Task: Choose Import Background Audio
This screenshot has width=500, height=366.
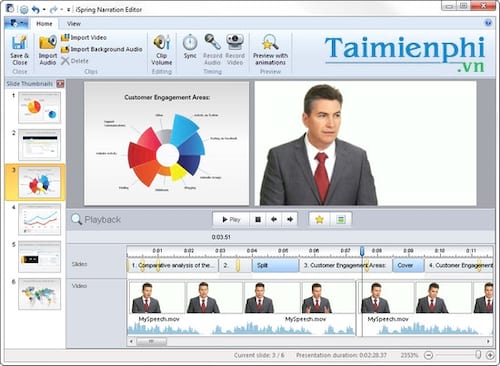Action: pyautogui.click(x=102, y=49)
